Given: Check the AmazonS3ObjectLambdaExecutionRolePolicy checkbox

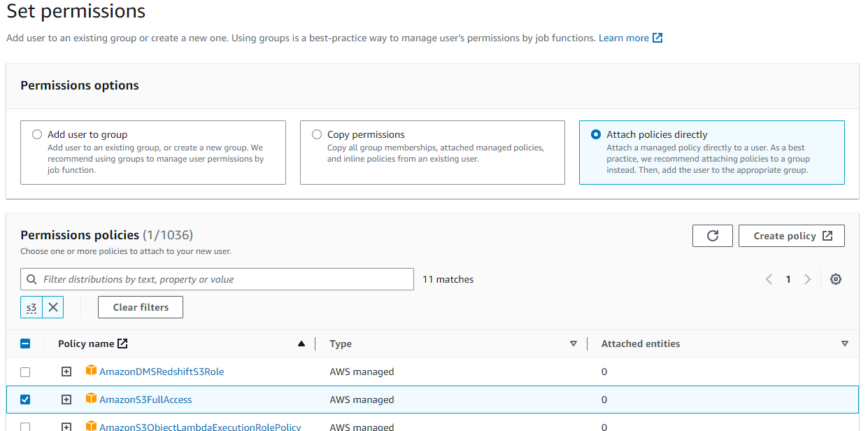Looking at the screenshot, I should pyautogui.click(x=25, y=427).
